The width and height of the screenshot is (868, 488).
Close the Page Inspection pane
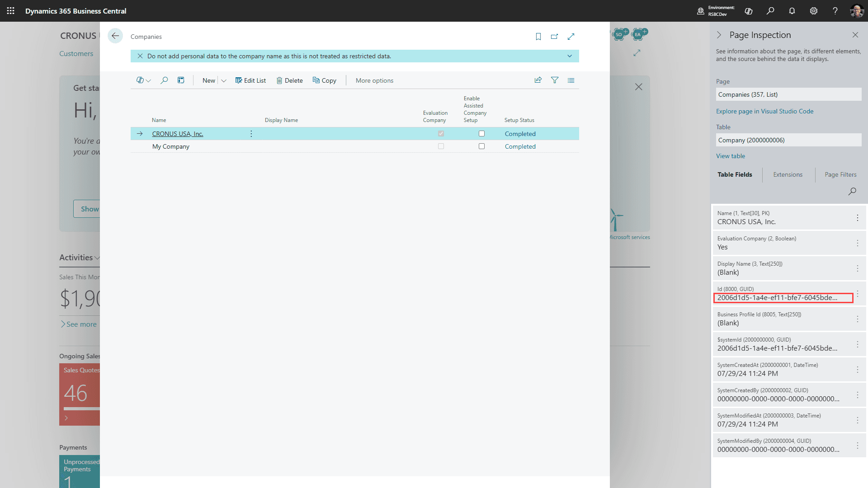click(x=855, y=35)
